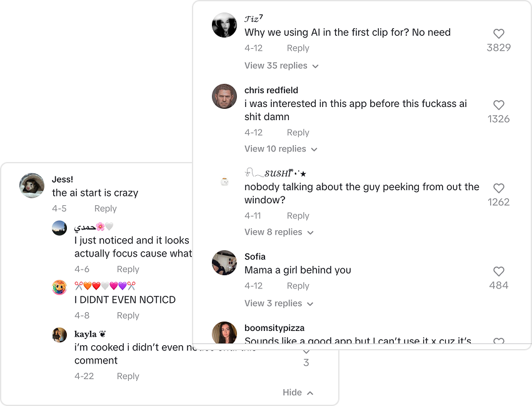The image size is (532, 406).
Task: Expand View 3 replies under Sofia
Action: point(279,303)
